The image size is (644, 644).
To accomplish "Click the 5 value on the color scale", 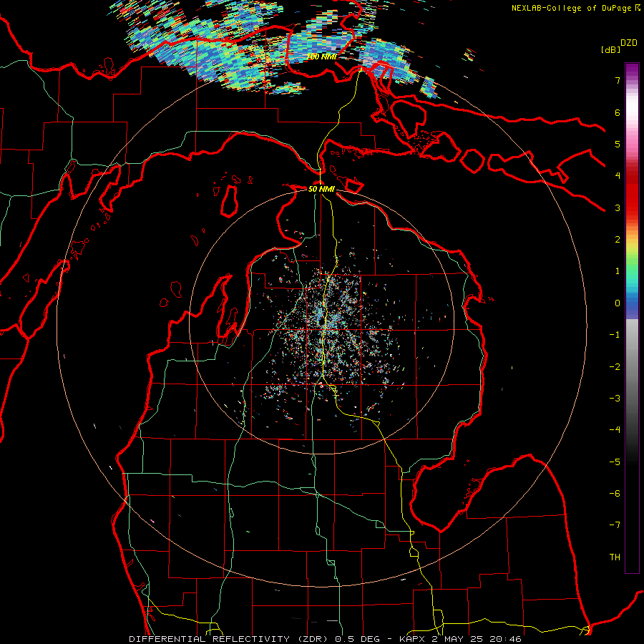I will click(x=618, y=144).
